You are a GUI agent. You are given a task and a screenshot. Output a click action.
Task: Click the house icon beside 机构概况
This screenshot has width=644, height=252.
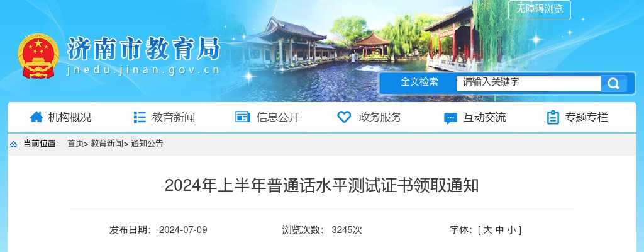tap(36, 117)
